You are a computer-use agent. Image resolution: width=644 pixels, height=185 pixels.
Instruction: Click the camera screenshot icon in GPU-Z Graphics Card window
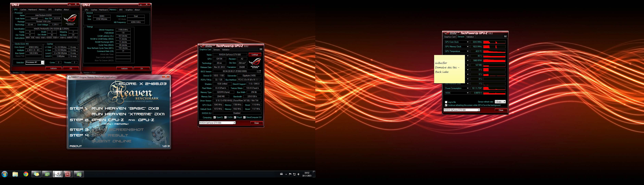(261, 49)
